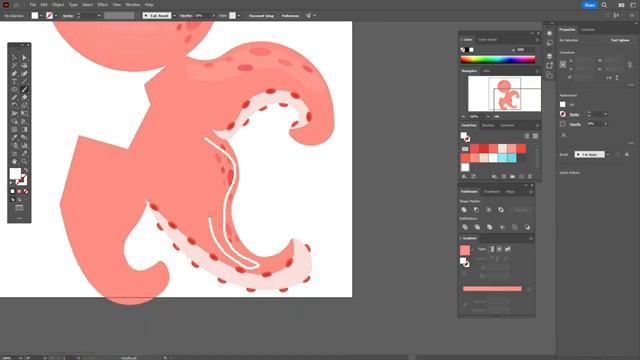Click the Share button
Viewport: 640px width, 360px height.
pyautogui.click(x=589, y=5)
